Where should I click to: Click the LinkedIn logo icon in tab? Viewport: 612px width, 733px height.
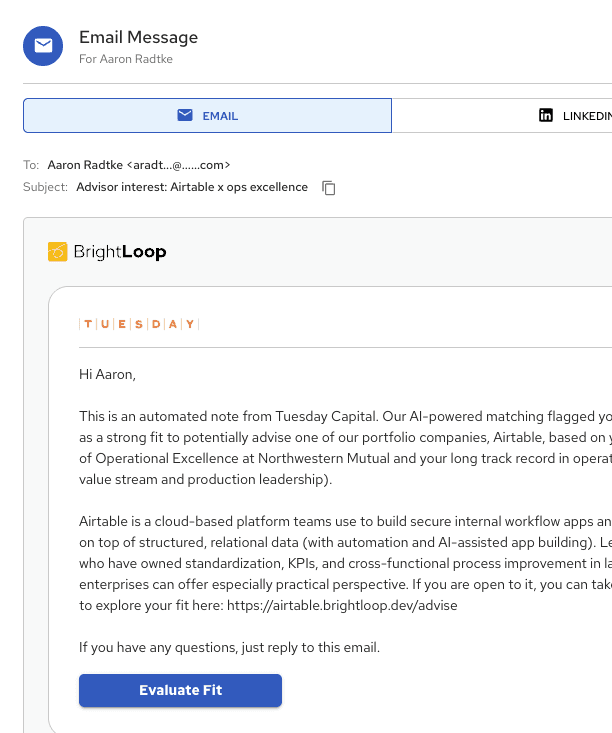pyautogui.click(x=546, y=115)
